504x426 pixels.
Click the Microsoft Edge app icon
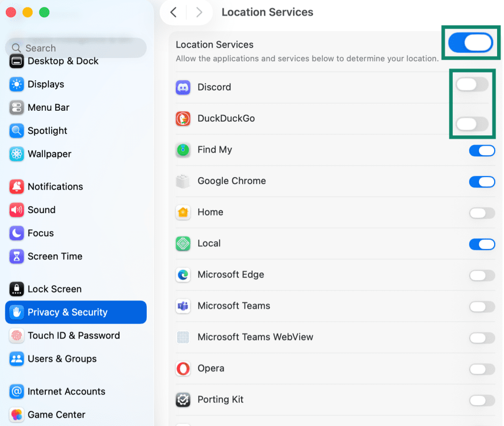click(183, 274)
